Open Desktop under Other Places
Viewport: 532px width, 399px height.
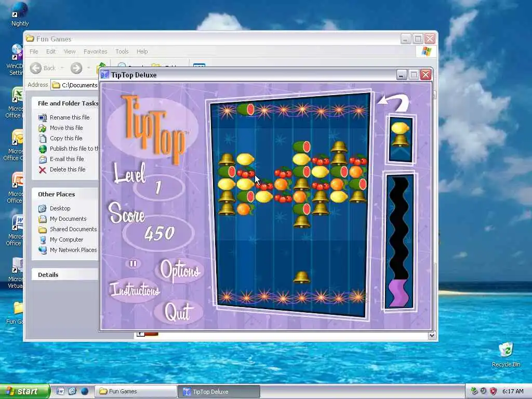[x=60, y=208]
